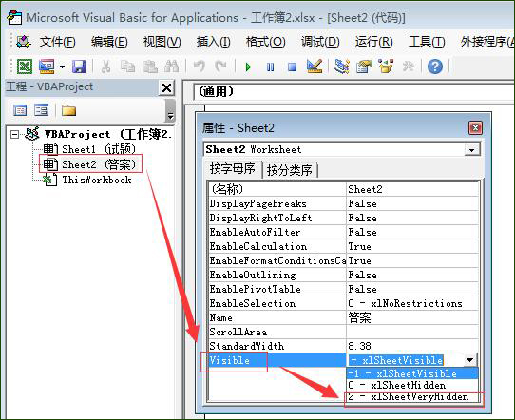Open the 视图(V) menu
The height and width of the screenshot is (420, 515).
coord(162,42)
